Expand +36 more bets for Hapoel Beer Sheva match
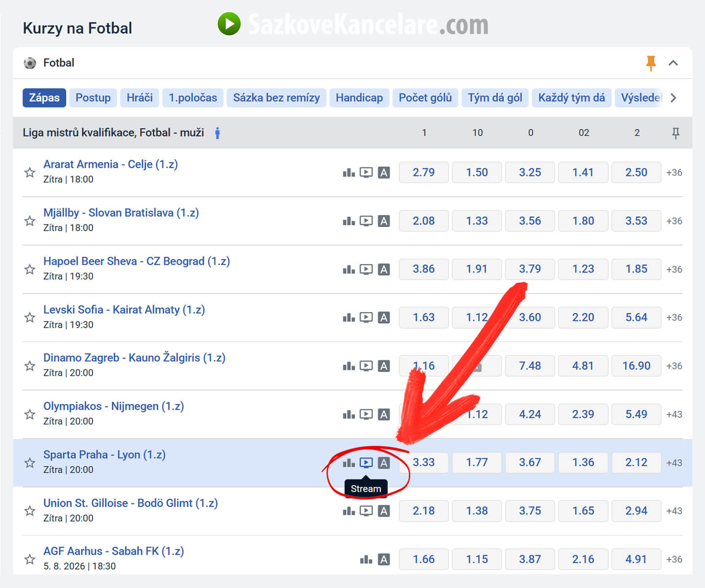Viewport: 705px width, 588px height. 674,269
